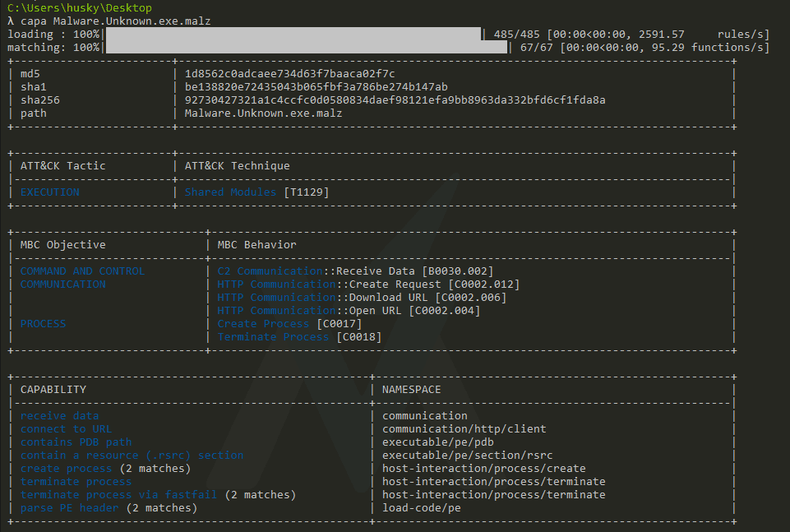Click the loading progress bar
The height and width of the screenshot is (532, 790).
tap(293, 34)
